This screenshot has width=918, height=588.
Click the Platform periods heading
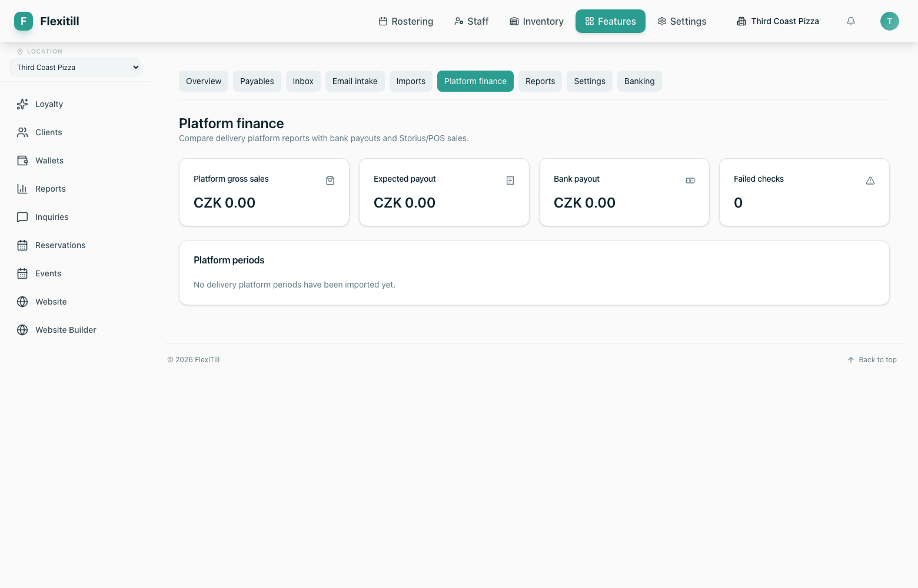click(x=229, y=260)
